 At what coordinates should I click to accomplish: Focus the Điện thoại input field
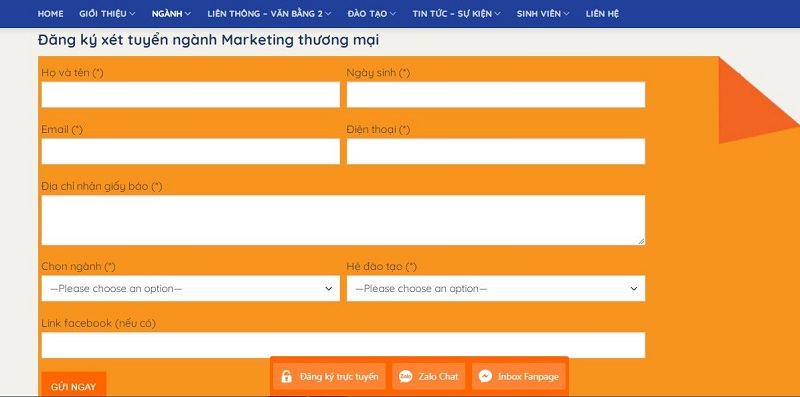(496, 151)
